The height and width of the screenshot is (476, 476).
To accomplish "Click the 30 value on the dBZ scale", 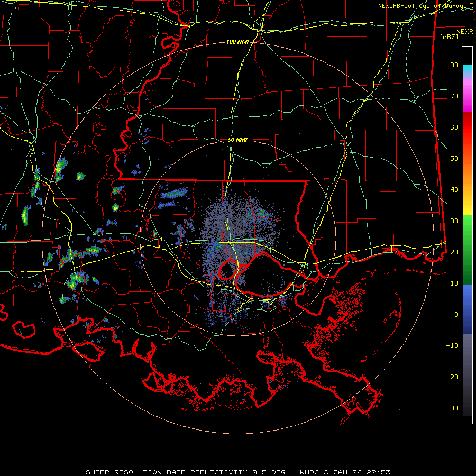I will tap(454, 221).
